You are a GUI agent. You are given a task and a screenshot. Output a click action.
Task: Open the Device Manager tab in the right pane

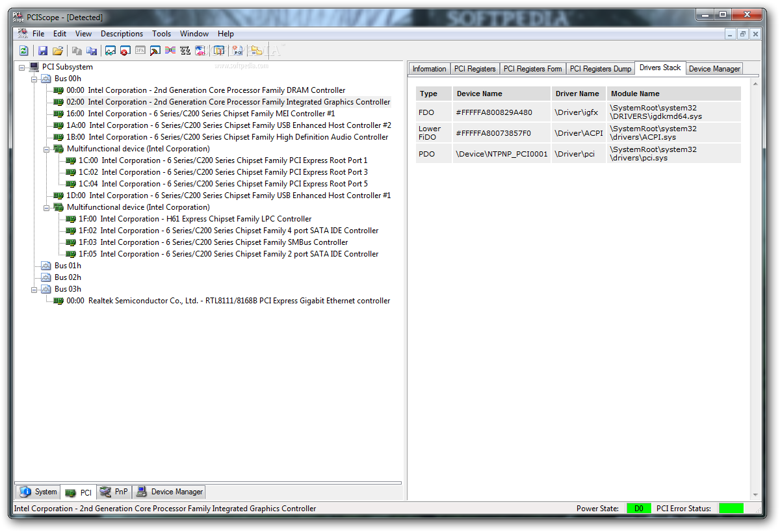point(714,69)
